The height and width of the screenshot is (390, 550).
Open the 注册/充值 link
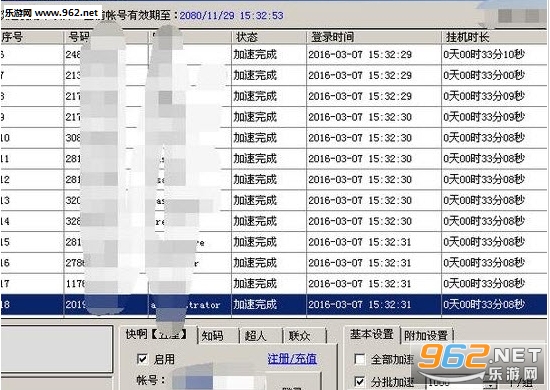[292, 358]
